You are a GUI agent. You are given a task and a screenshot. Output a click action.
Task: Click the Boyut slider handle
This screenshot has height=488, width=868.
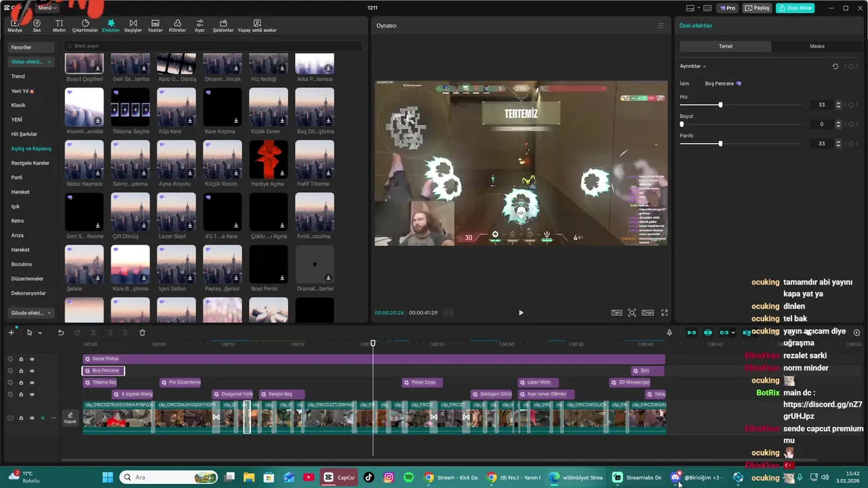682,124
